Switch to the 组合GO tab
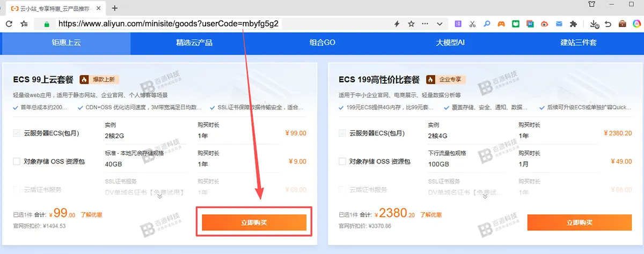Image resolution: width=644 pixels, height=254 pixels. coord(322,43)
